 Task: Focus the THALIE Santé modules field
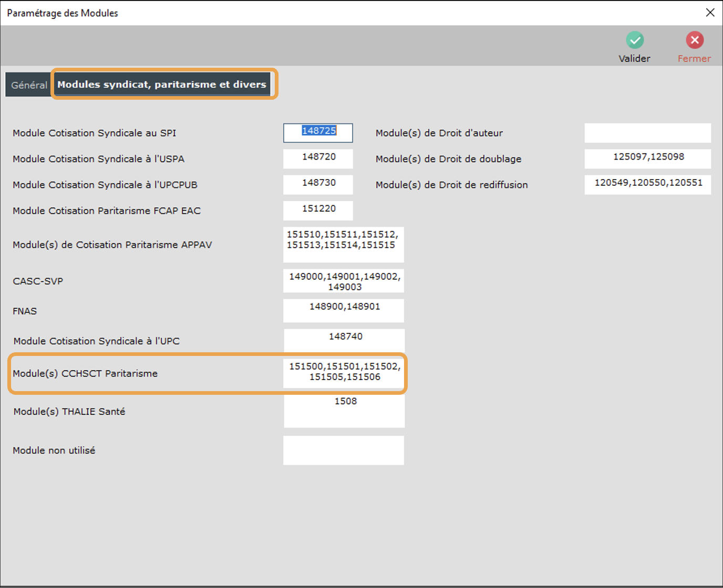tap(344, 412)
